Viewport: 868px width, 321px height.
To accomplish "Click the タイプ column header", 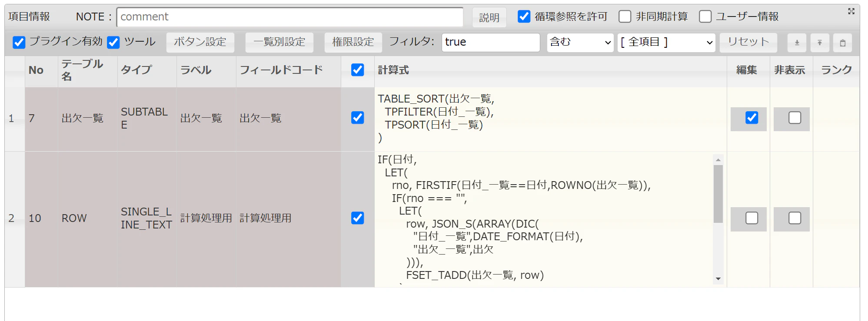I will tap(146, 70).
